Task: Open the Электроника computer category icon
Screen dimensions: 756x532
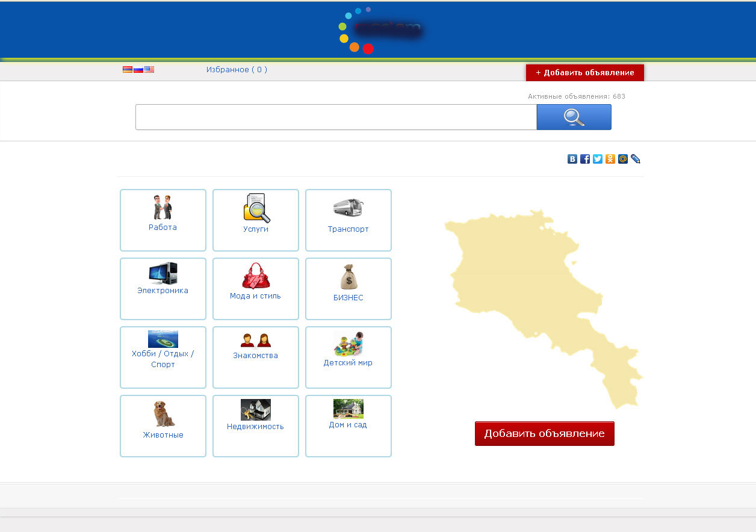Action: pos(163,273)
